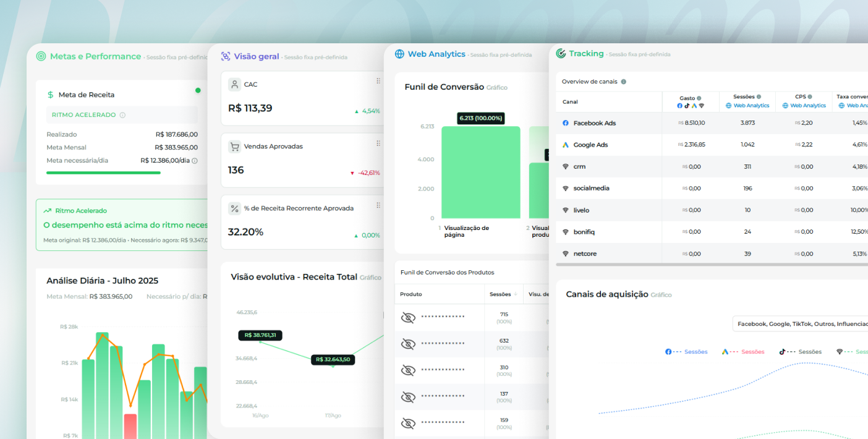Click the info icon beside CPS header
This screenshot has height=439, width=868.
pos(810,97)
